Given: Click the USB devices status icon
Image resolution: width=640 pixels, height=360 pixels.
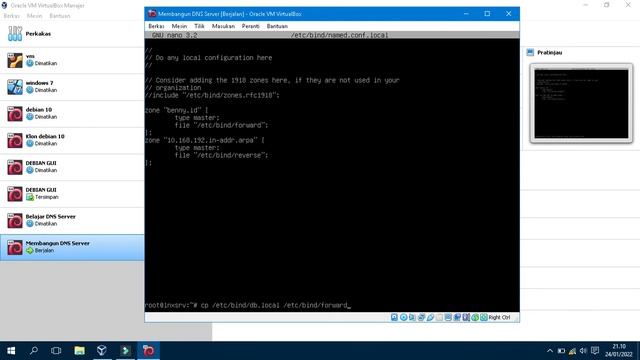Looking at the screenshot, I should [430, 317].
